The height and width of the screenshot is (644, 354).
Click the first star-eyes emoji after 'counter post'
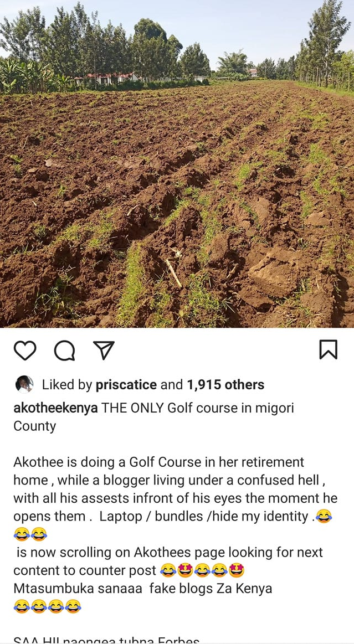point(184,570)
